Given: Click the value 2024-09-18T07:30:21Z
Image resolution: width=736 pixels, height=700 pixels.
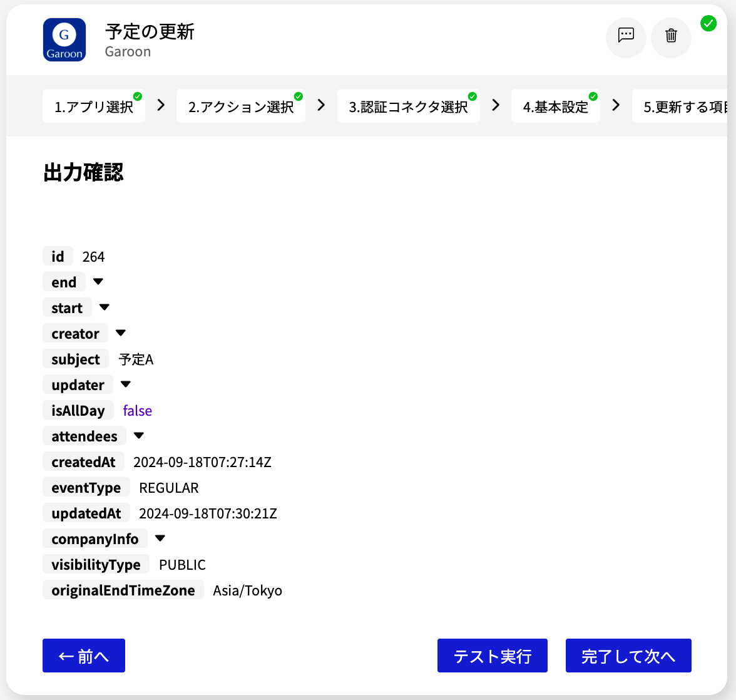Looking at the screenshot, I should pyautogui.click(x=208, y=513).
